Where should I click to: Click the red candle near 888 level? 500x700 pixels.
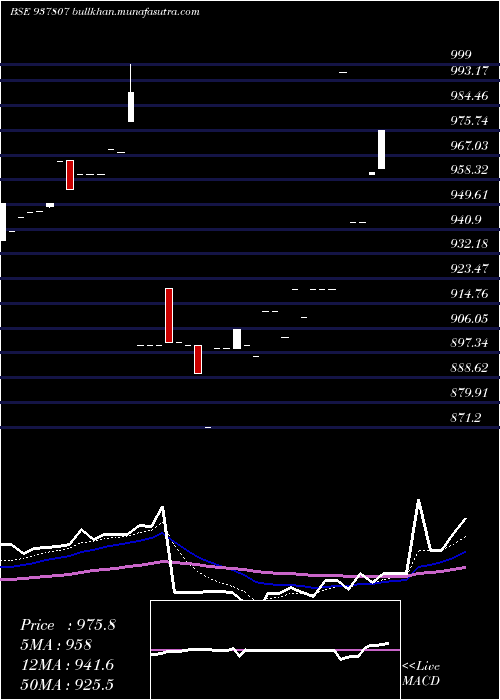pyautogui.click(x=198, y=359)
